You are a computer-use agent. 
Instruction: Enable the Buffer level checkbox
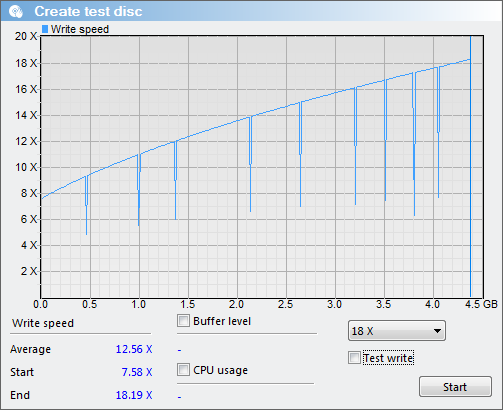point(183,321)
